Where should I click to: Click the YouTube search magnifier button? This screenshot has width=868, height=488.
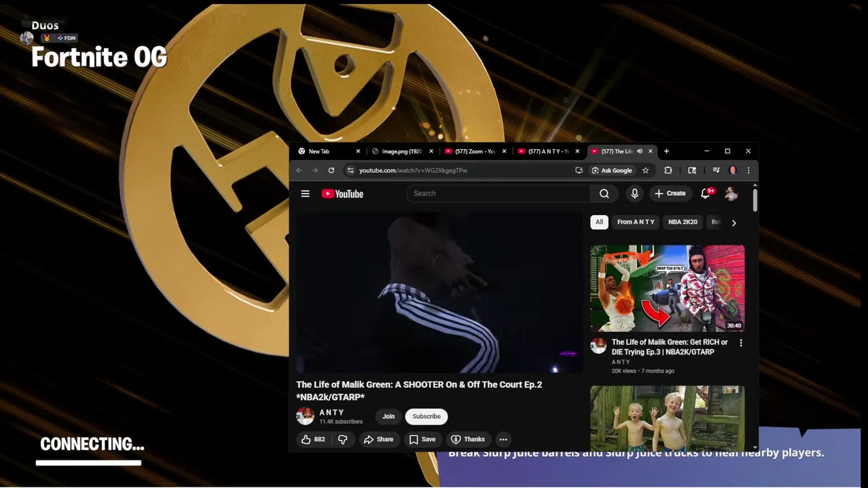(x=604, y=194)
